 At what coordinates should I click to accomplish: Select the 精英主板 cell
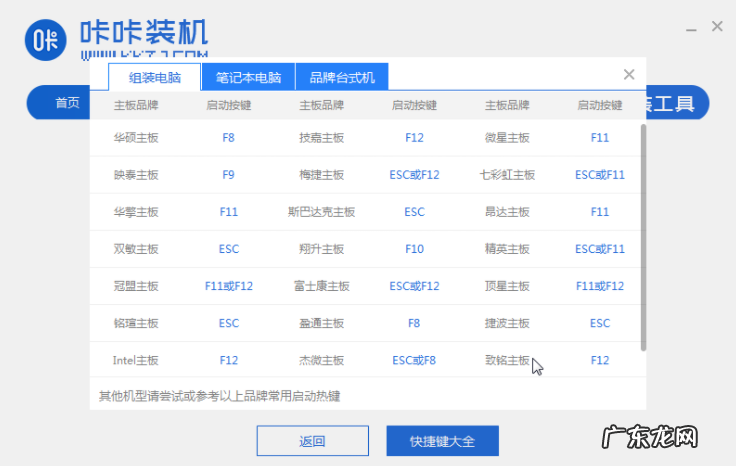(x=507, y=249)
